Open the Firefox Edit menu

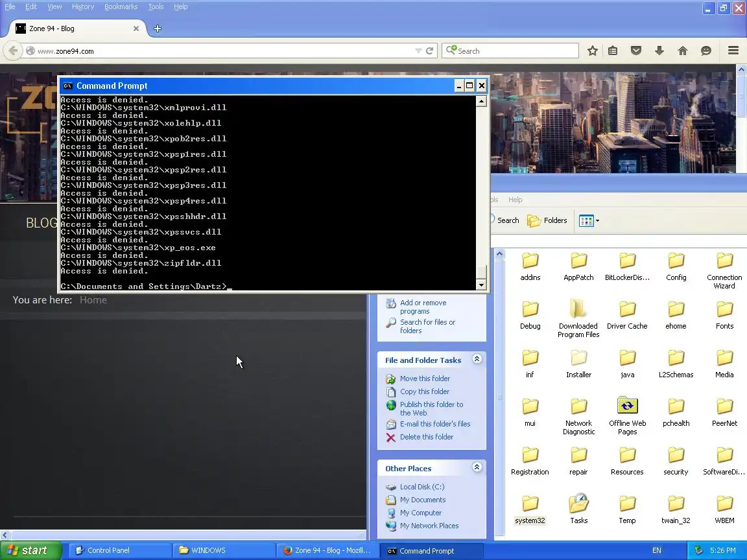tap(31, 6)
